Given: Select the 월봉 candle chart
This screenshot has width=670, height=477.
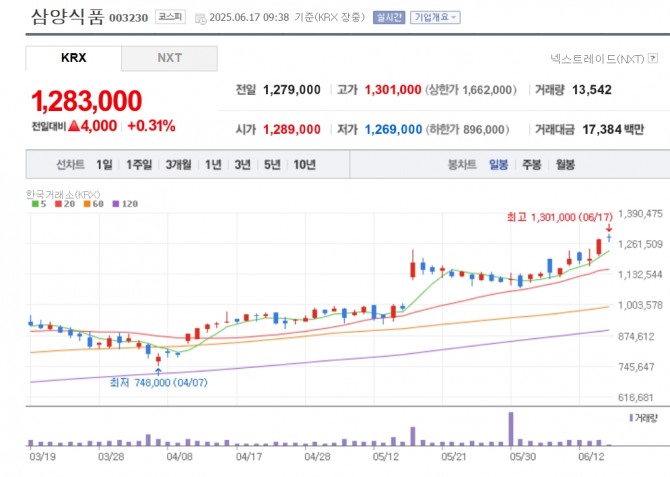Looking at the screenshot, I should (x=565, y=165).
